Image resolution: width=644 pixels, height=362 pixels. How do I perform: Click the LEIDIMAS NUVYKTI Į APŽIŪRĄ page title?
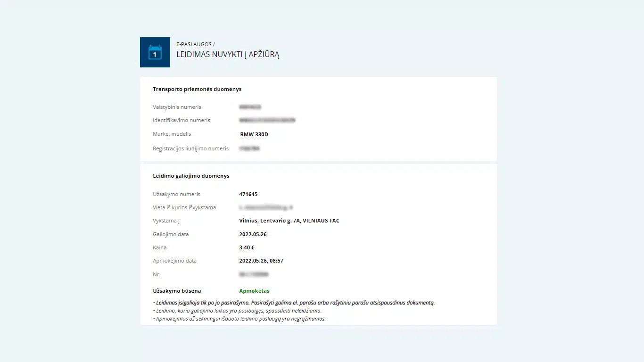228,55
